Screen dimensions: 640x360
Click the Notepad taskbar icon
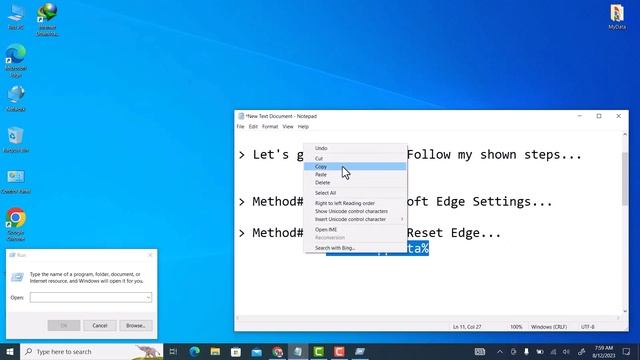[x=298, y=351]
